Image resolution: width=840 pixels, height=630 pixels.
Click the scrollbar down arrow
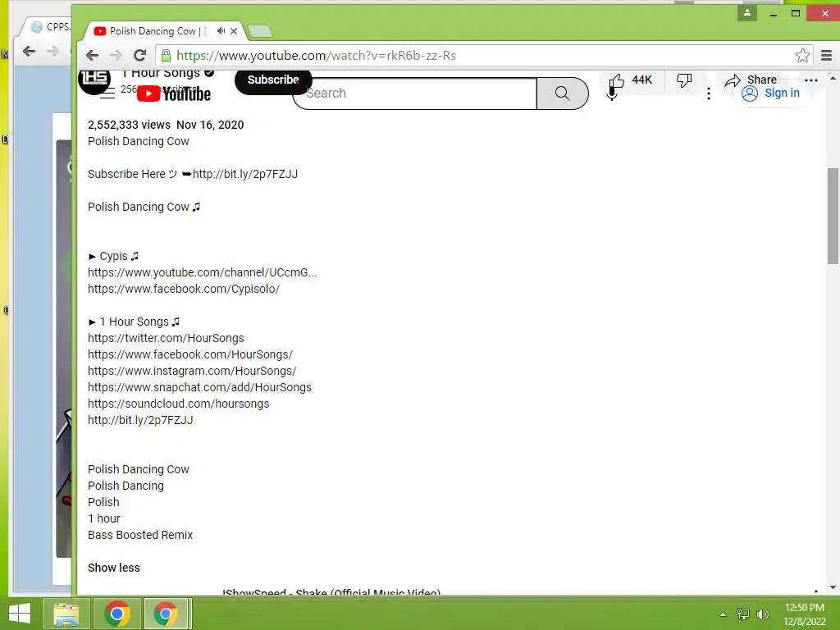(x=833, y=587)
